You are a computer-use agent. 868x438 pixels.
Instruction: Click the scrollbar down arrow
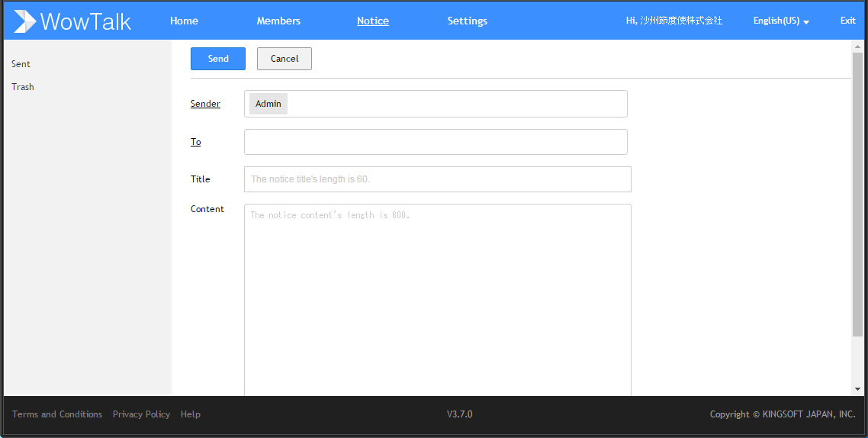[x=857, y=389]
